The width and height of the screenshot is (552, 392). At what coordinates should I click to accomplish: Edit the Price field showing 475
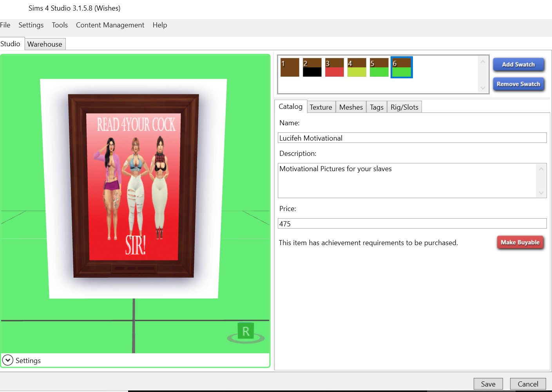[412, 224]
